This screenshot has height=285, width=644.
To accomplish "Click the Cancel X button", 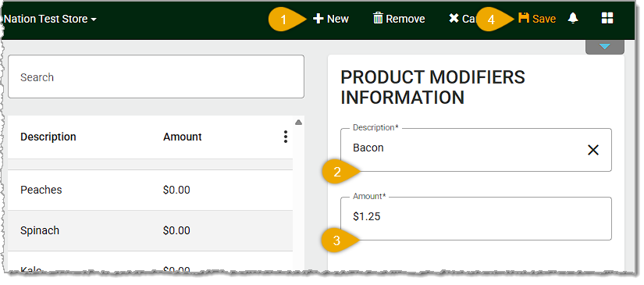I will coord(462,19).
